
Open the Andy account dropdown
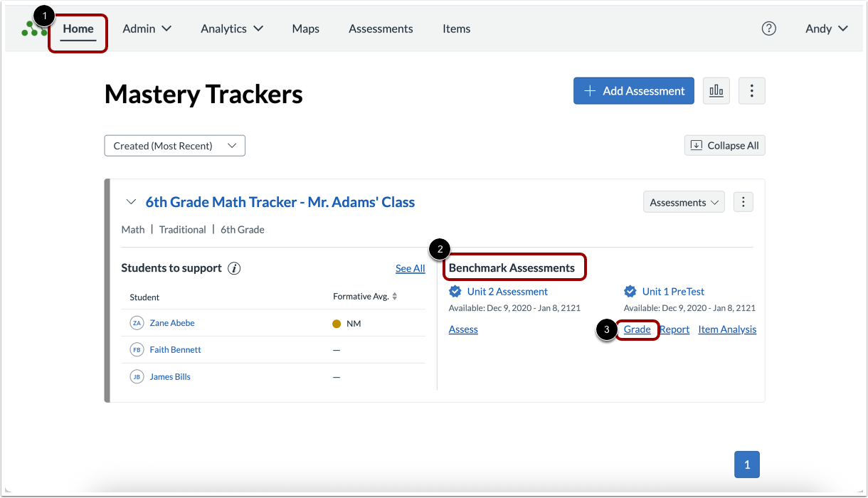[825, 28]
